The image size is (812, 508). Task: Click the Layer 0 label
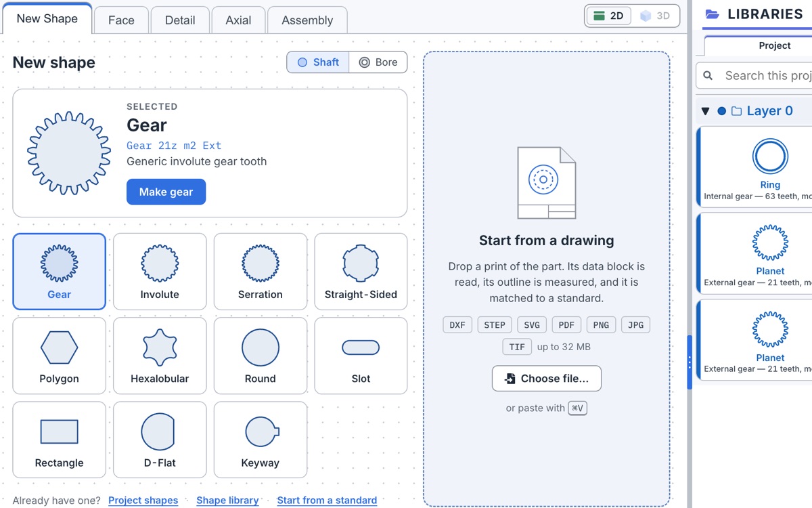(769, 111)
